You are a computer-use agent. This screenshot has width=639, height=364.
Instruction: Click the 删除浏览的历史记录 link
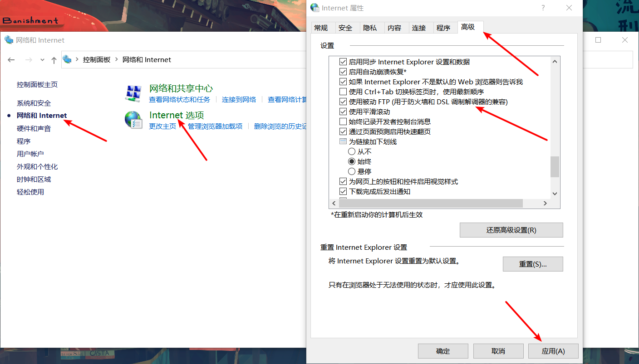(280, 126)
